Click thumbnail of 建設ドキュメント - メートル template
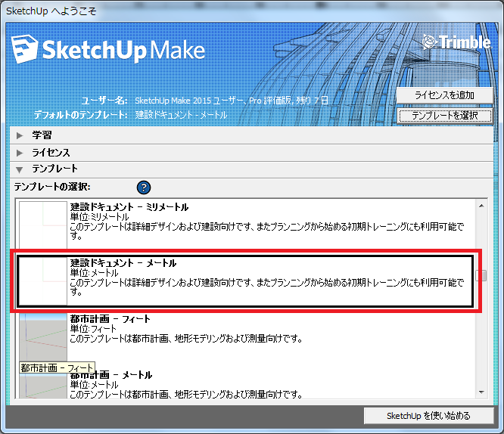The width and height of the screenshot is (504, 434). click(x=43, y=281)
